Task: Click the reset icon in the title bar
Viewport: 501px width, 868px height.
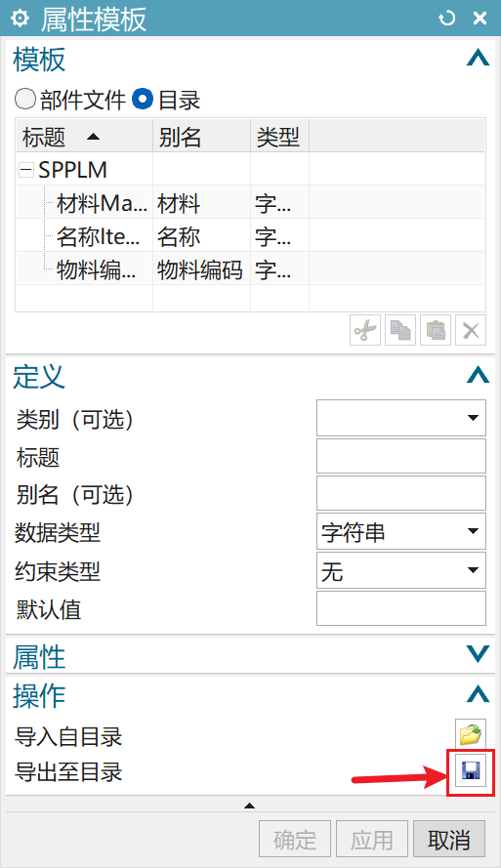Action: click(x=446, y=19)
